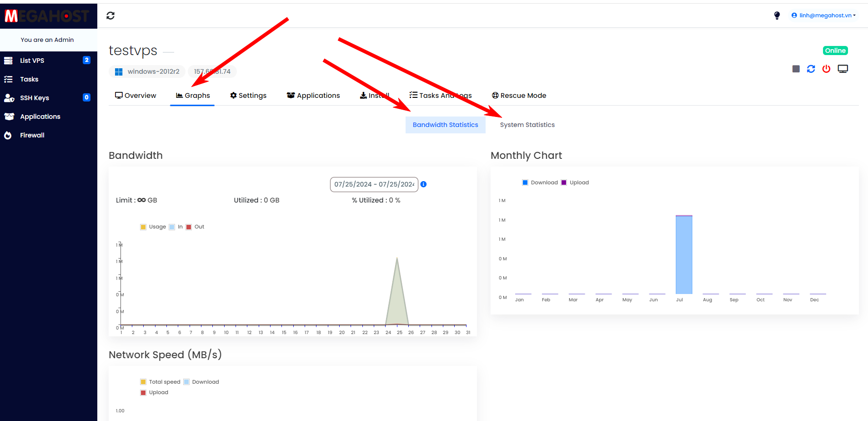Open the Rescue Mode tab
This screenshot has width=868, height=421.
click(519, 96)
